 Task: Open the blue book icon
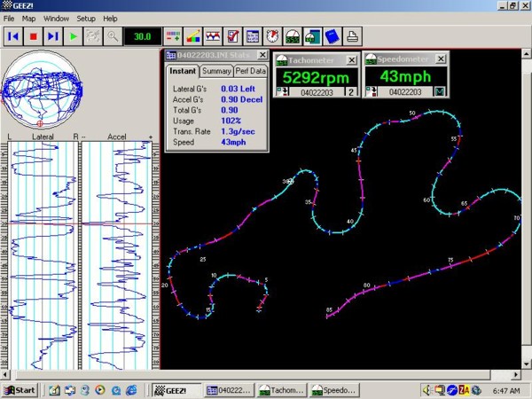click(332, 36)
